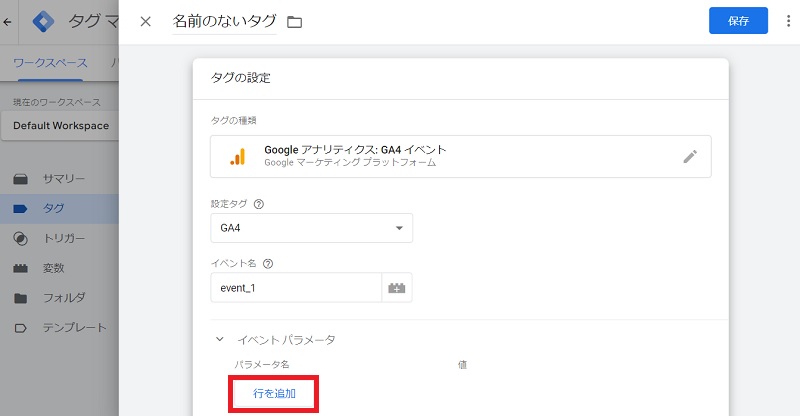Open the three-dot more options menu

(788, 20)
